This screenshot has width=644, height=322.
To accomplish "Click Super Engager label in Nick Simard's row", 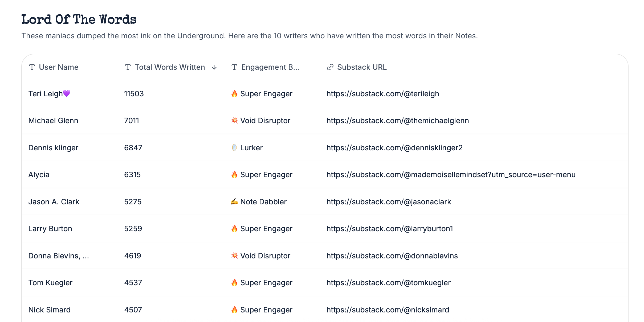I will point(266,310).
